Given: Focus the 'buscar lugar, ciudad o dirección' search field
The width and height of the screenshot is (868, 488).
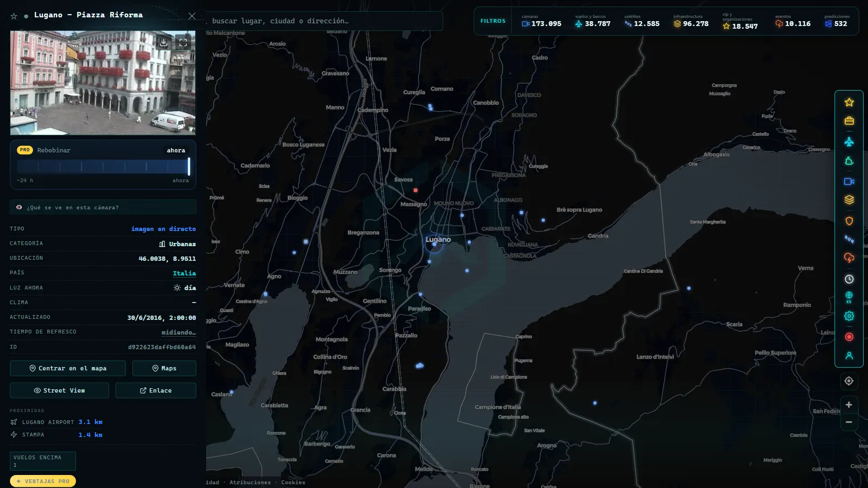Looking at the screenshot, I should click(x=324, y=21).
